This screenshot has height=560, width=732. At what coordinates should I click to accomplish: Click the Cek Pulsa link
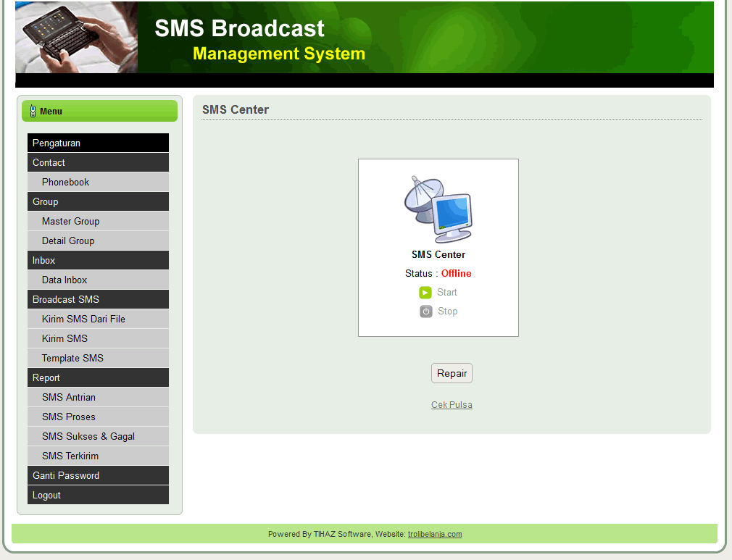pos(452,405)
